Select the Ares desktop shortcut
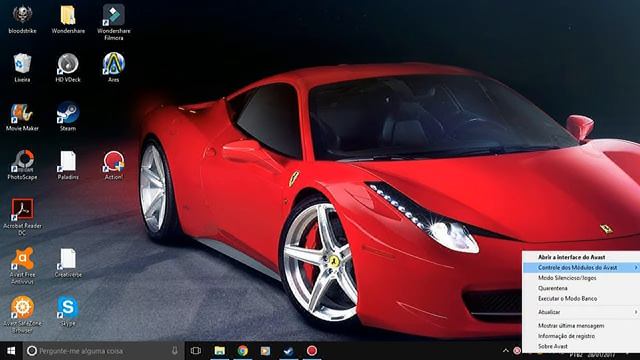The height and width of the screenshot is (360, 640). coord(113,67)
